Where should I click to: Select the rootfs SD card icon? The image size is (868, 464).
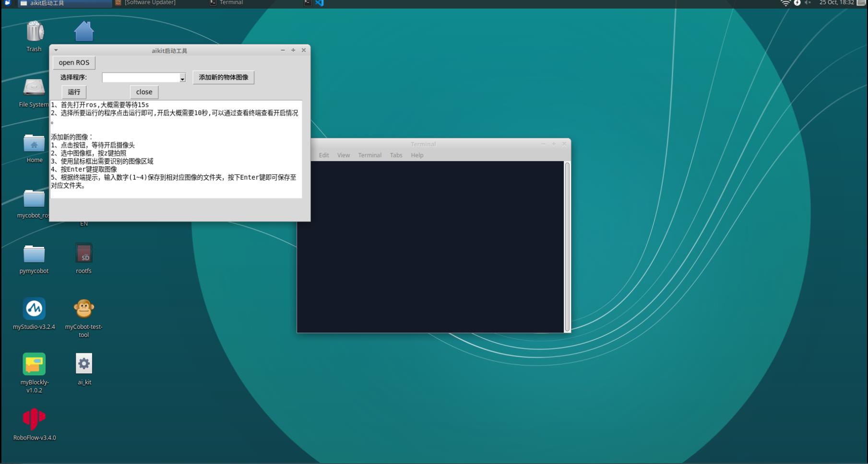(83, 253)
